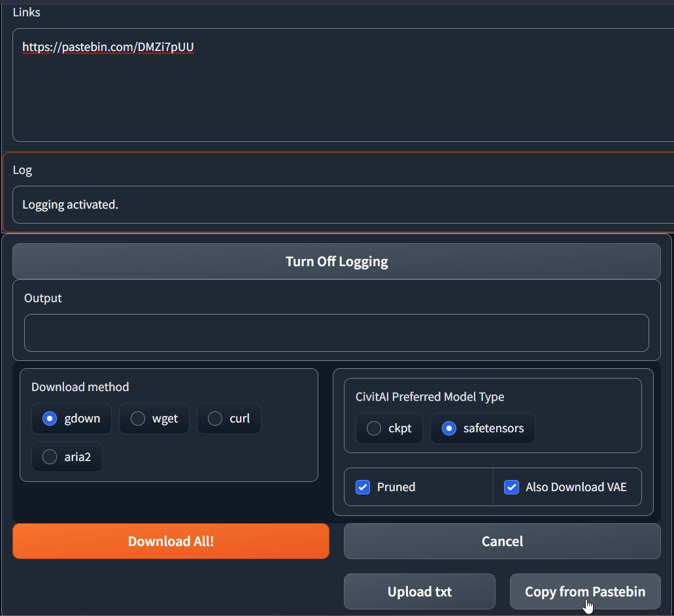Click the Download method label

pos(80,387)
